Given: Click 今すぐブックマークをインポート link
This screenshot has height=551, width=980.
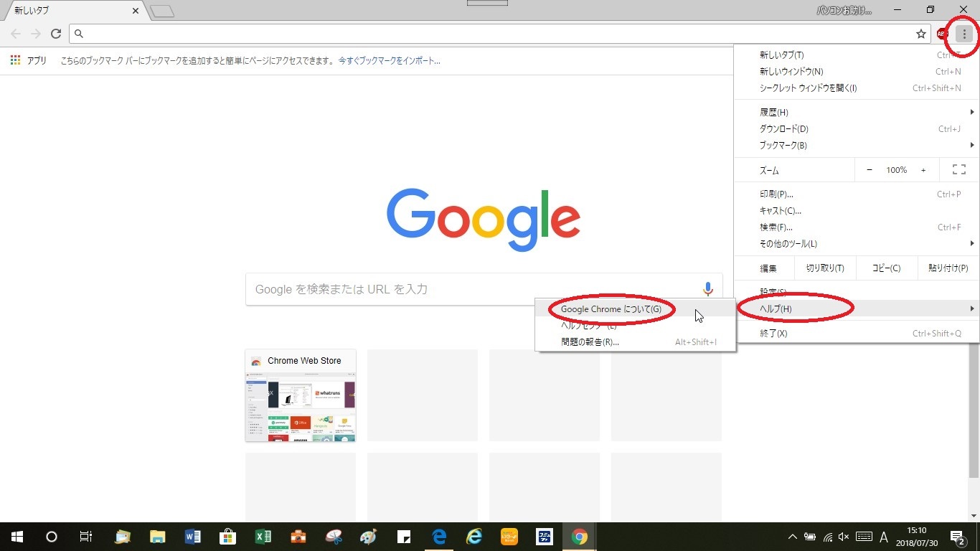Looking at the screenshot, I should [390, 61].
